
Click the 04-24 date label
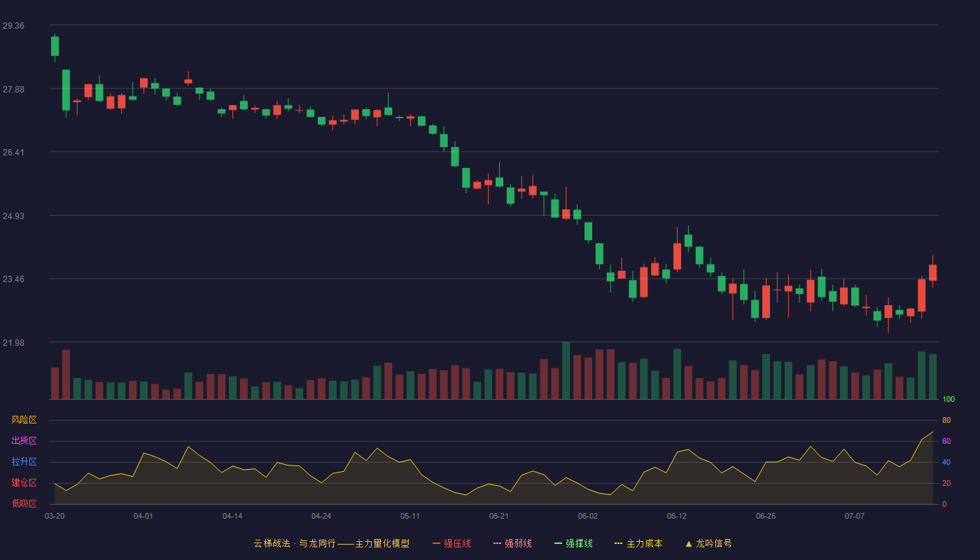321,516
